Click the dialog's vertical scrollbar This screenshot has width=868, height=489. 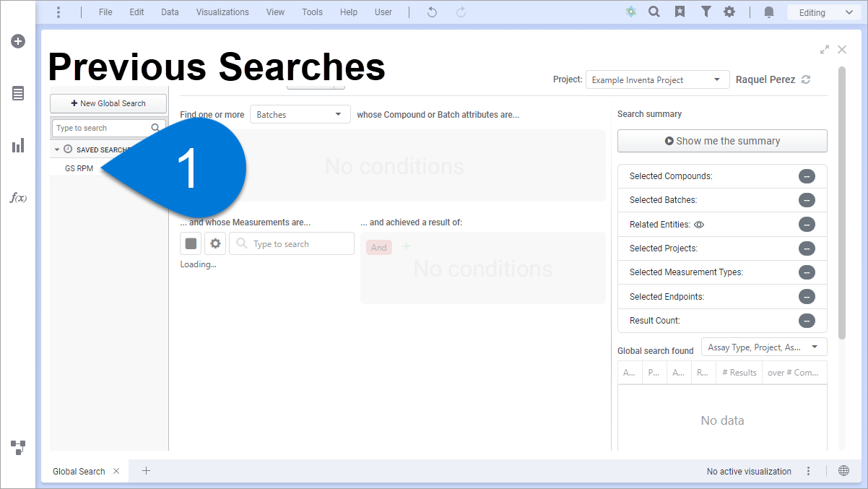842,202
